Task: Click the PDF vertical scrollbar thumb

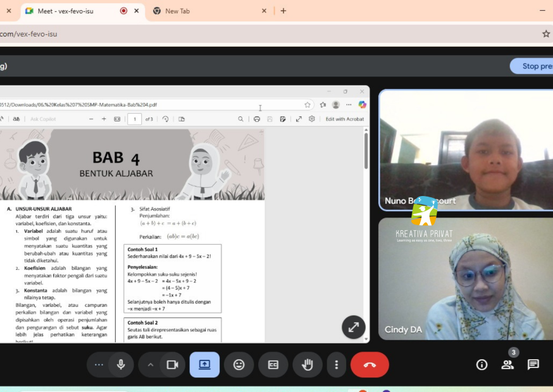Action: (366, 151)
